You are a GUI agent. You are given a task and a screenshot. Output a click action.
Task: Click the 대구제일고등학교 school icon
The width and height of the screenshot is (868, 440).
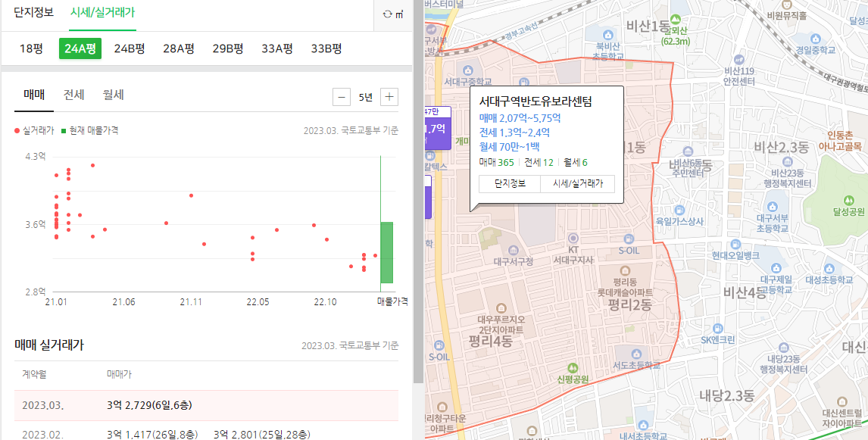(776, 268)
